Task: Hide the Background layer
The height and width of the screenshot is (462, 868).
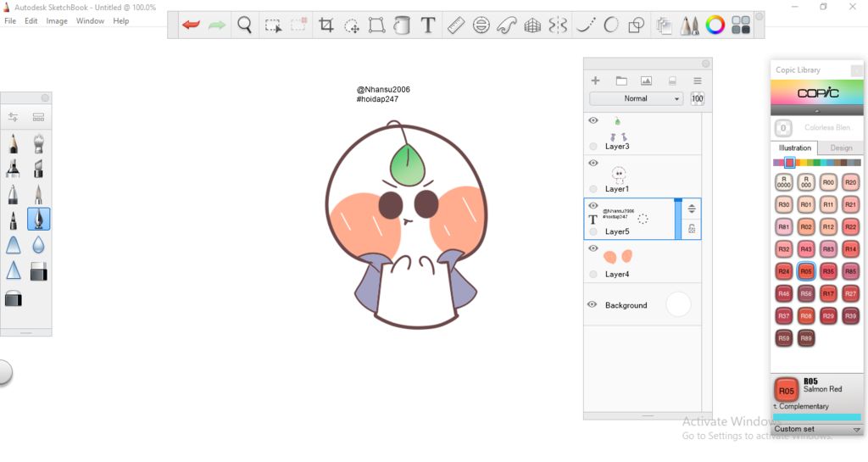Action: point(593,305)
